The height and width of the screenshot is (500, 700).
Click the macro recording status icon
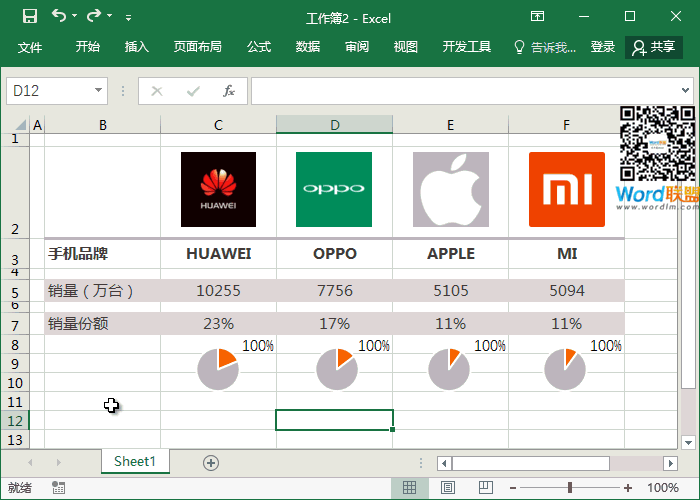(x=58, y=488)
